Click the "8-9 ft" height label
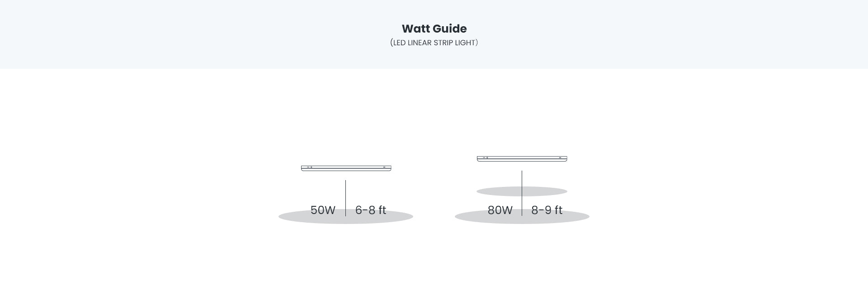The width and height of the screenshot is (868, 281). pyautogui.click(x=547, y=210)
